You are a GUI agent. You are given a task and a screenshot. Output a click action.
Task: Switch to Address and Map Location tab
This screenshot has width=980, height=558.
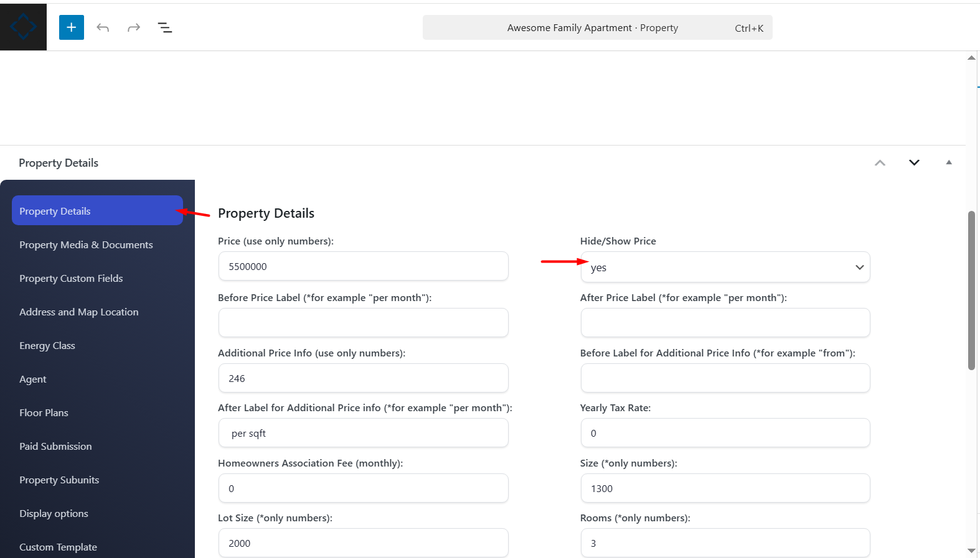click(x=79, y=312)
